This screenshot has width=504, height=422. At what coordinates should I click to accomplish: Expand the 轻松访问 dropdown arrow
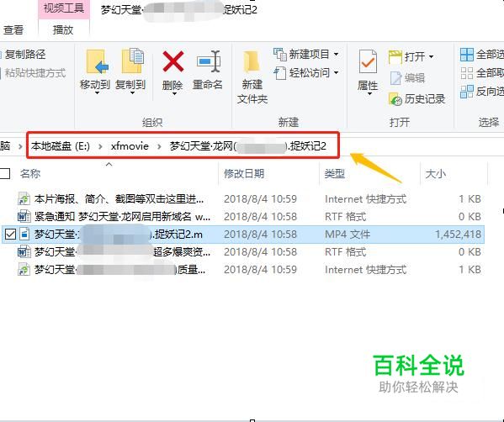pyautogui.click(x=336, y=73)
